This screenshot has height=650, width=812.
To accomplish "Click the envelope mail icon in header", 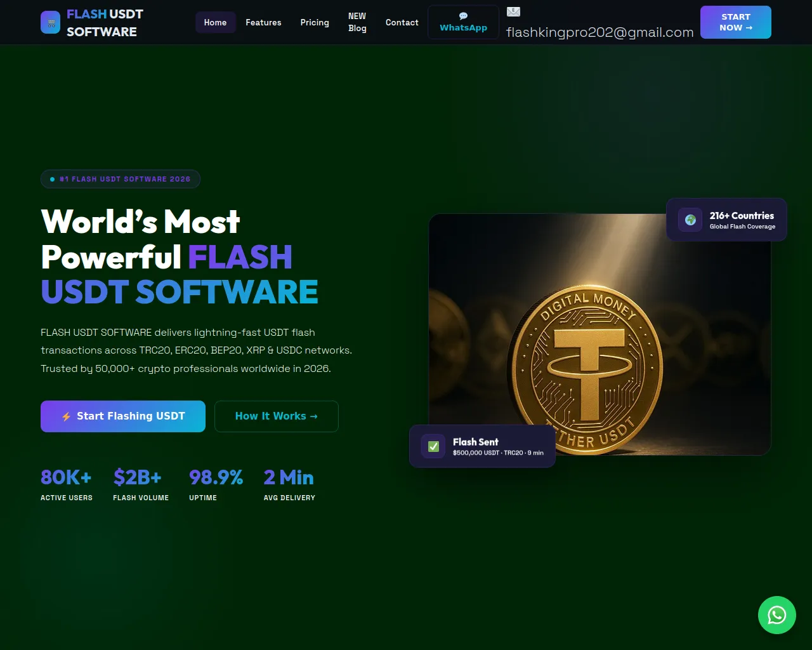I will click(x=513, y=11).
